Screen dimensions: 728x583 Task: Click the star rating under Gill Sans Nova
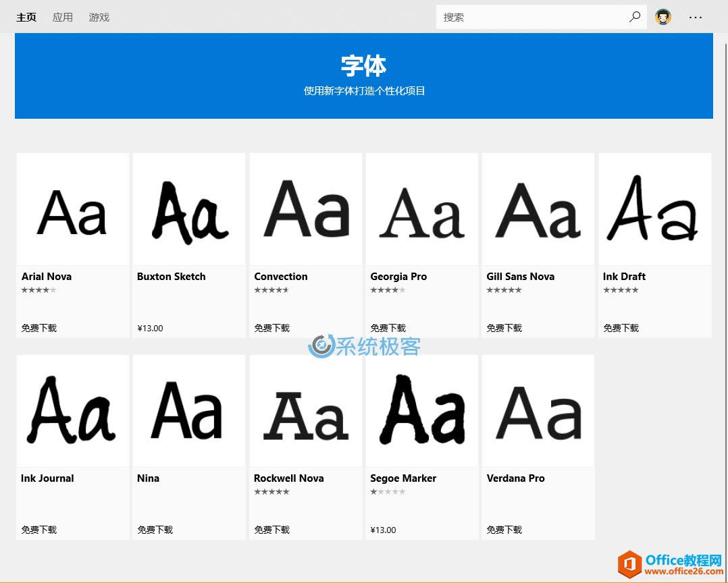(x=504, y=290)
